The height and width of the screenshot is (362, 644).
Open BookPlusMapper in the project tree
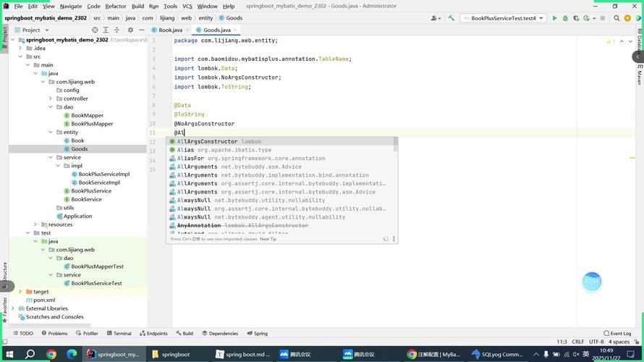[x=92, y=124]
